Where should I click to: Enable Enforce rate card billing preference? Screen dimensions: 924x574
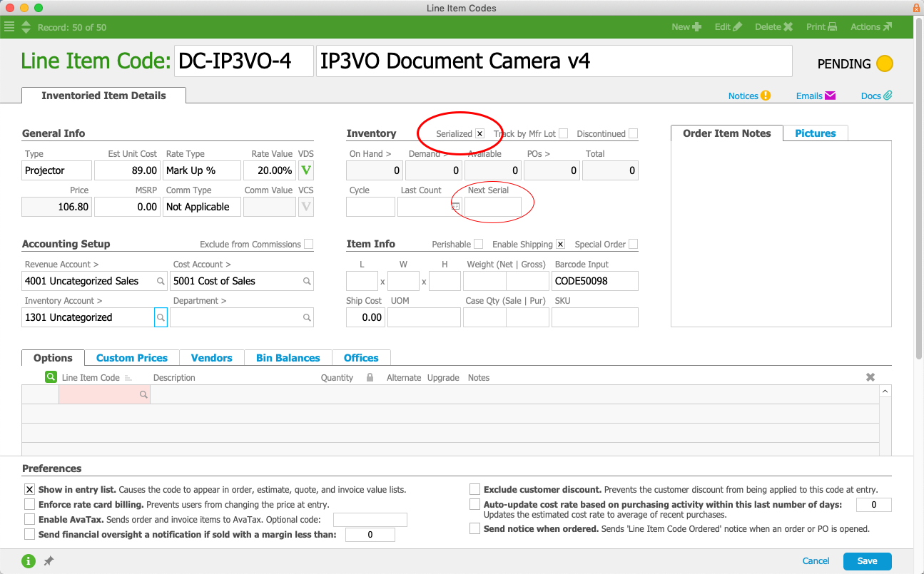click(x=29, y=504)
